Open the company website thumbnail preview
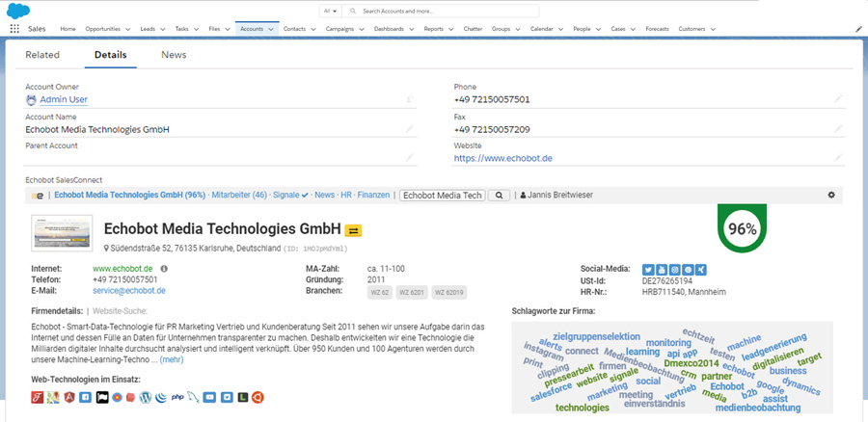This screenshot has height=422, width=868. [63, 233]
